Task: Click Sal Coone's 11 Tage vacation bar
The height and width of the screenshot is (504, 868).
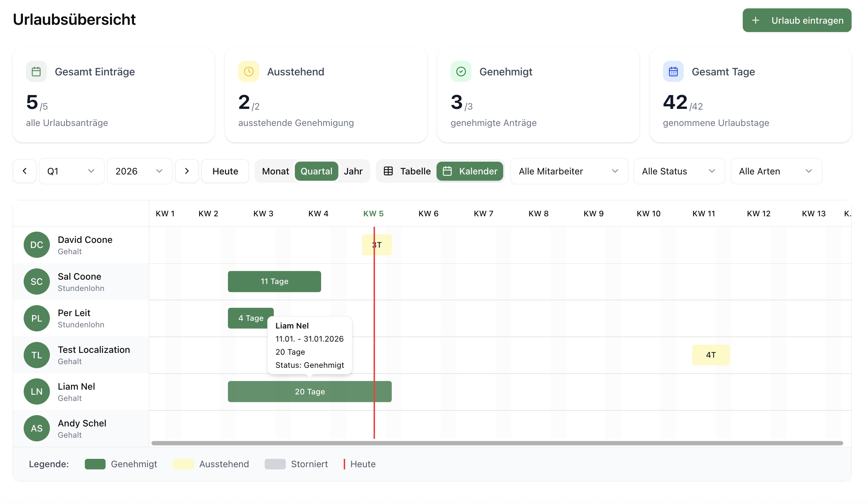Action: tap(274, 281)
